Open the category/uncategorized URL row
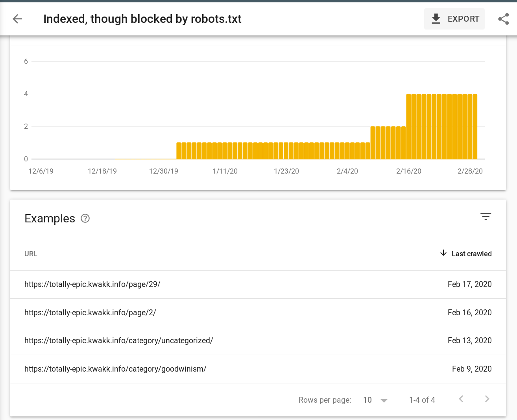 (x=258, y=341)
